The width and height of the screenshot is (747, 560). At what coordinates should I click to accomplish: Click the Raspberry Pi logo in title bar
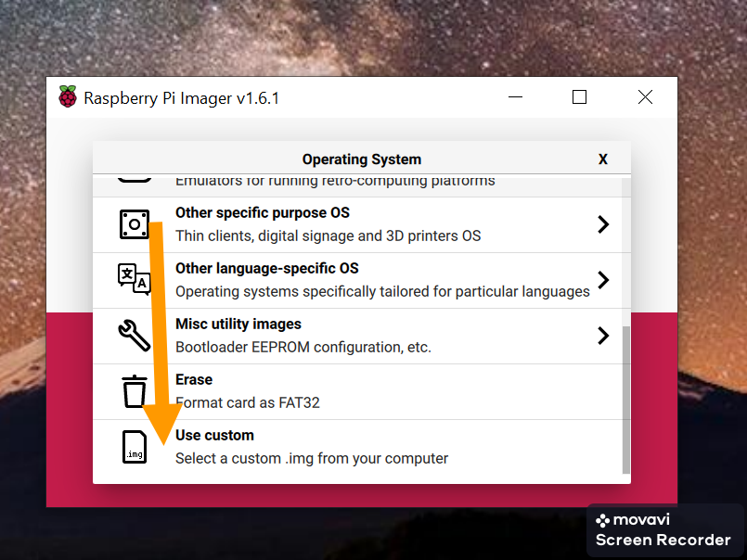click(x=68, y=96)
